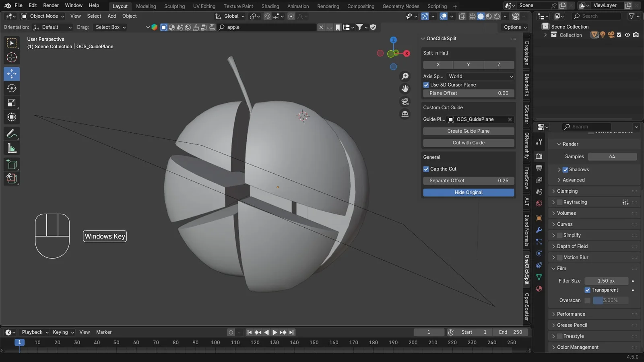Pick the Annotate tool

(12, 133)
